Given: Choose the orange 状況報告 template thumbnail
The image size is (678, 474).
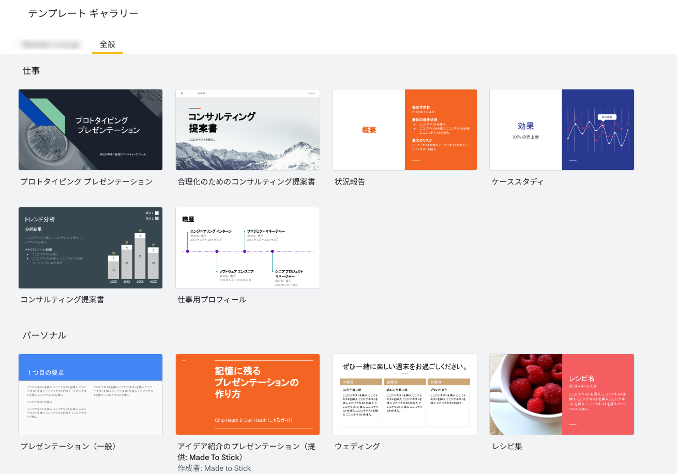Looking at the screenshot, I should pyautogui.click(x=404, y=130).
